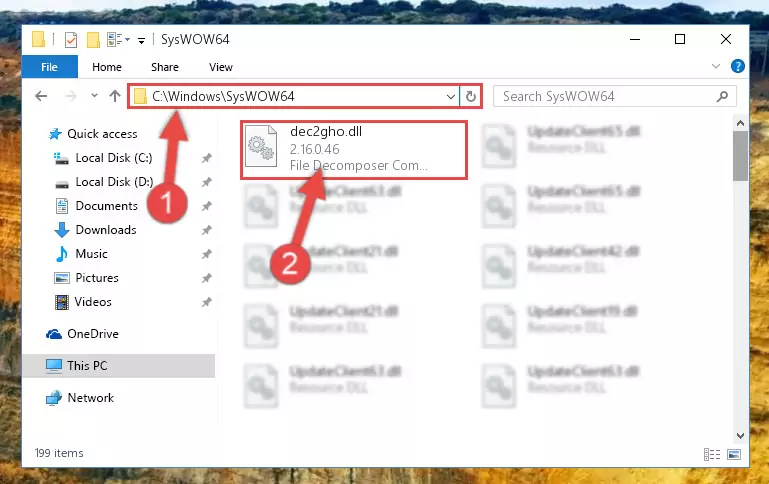Open Music in the sidebar
Image resolution: width=769 pixels, height=484 pixels.
(x=91, y=254)
